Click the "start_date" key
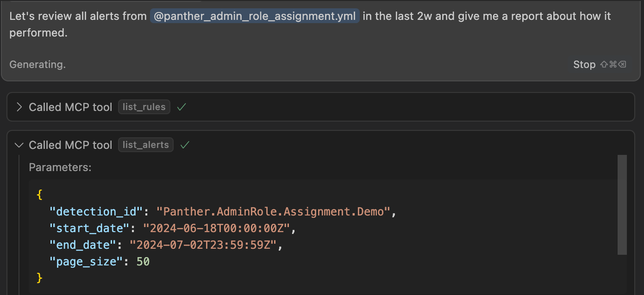Viewport: 644px width, 295px height. click(x=89, y=228)
